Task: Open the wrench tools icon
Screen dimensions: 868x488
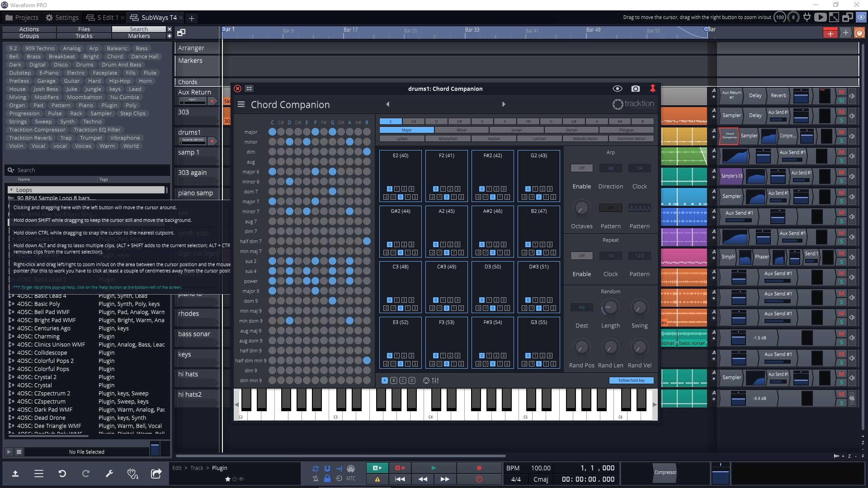Action: tap(109, 474)
